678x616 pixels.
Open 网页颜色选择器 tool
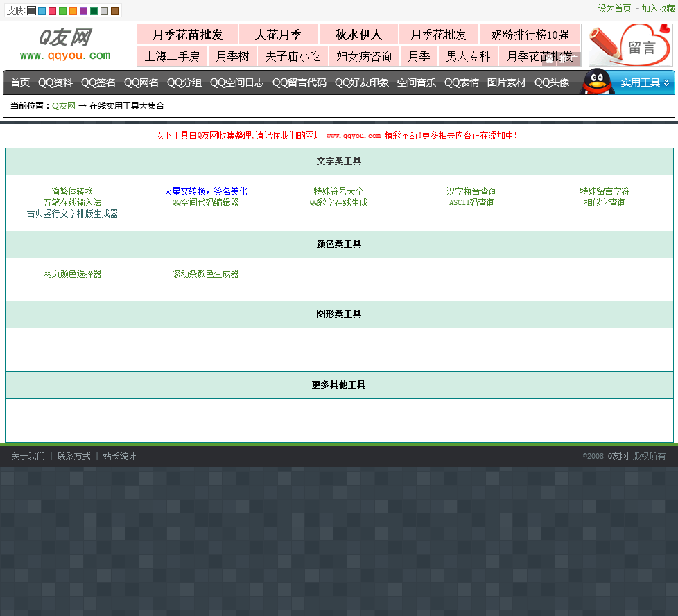coord(72,274)
